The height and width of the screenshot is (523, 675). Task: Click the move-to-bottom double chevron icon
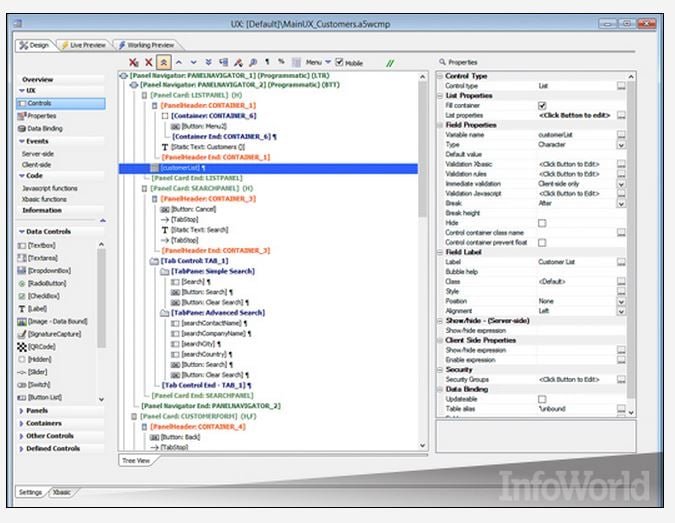(207, 62)
